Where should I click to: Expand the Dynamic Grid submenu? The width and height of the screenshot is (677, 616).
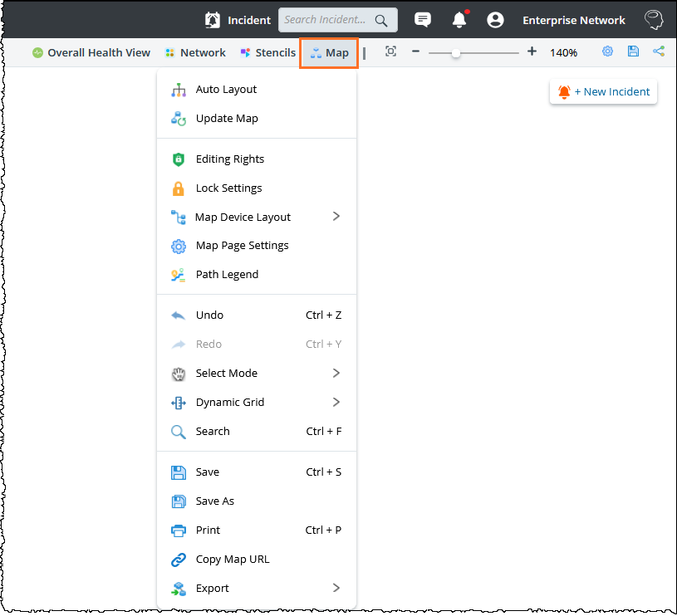(x=336, y=403)
